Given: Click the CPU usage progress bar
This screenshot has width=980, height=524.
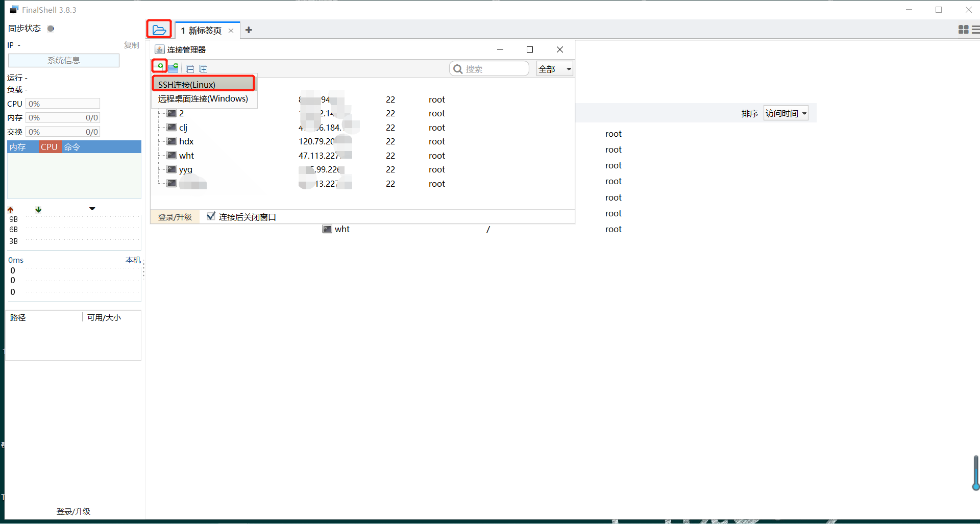Looking at the screenshot, I should (x=63, y=104).
